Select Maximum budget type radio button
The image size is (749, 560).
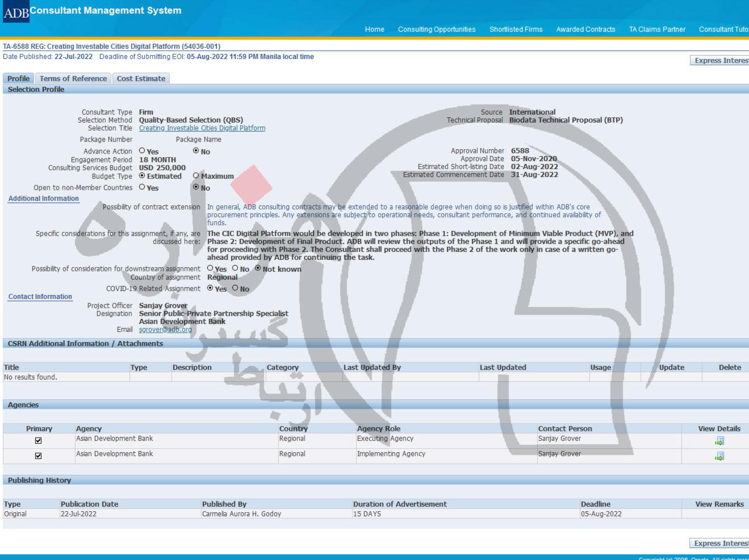(x=196, y=176)
